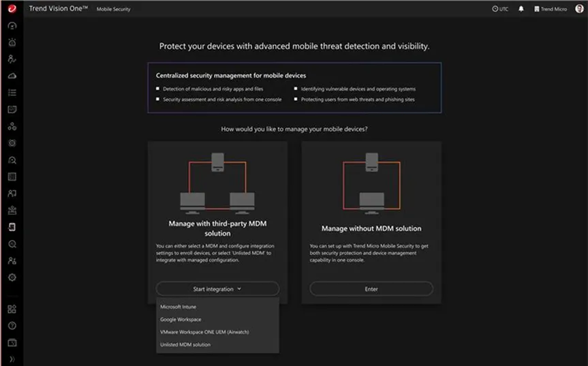Click the settings gear icon in the sidebar
Screen dimensions: 588x366
point(12,277)
